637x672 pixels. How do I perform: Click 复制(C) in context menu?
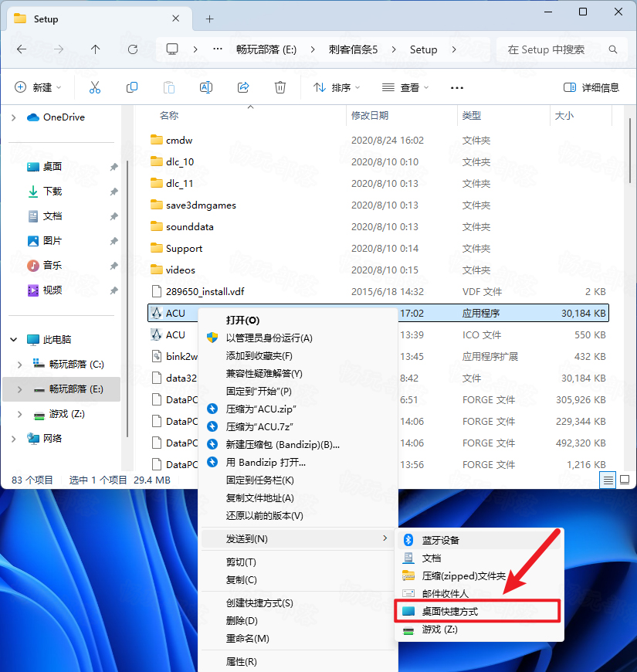298,580
